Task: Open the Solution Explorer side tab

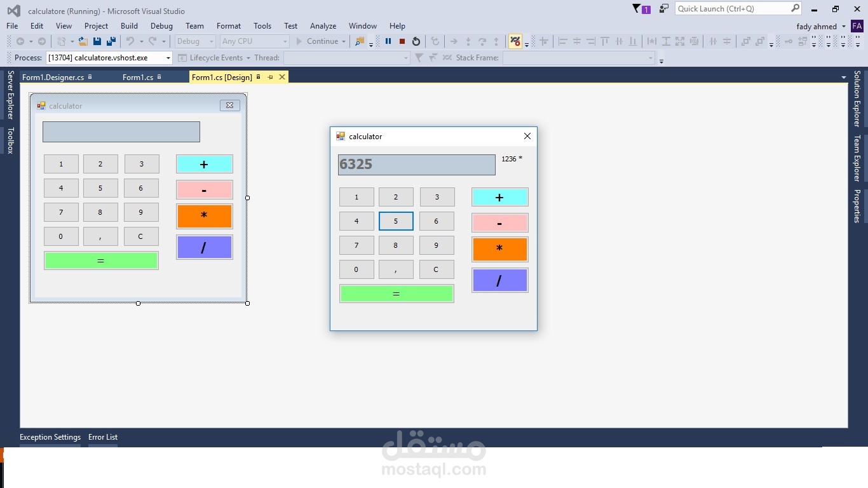Action: point(857,98)
